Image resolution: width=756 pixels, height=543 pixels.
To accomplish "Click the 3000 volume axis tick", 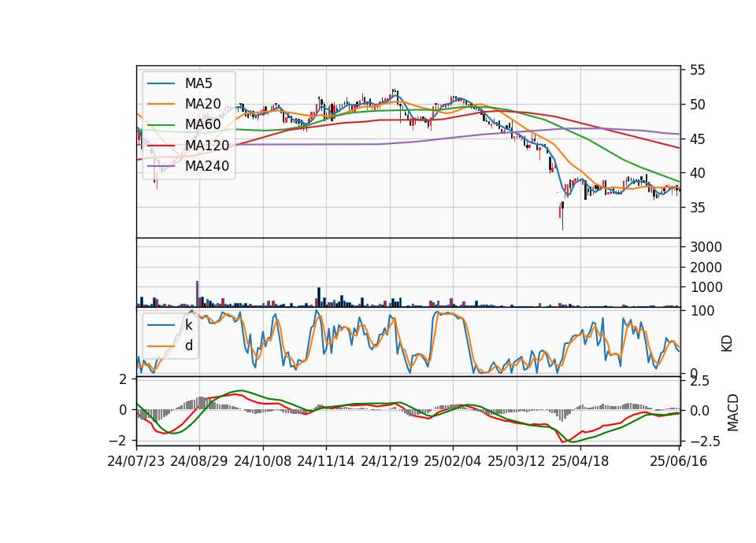I will tap(706, 247).
